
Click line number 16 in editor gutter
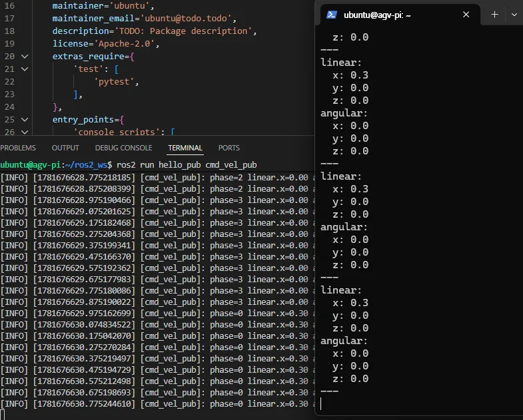click(9, 6)
